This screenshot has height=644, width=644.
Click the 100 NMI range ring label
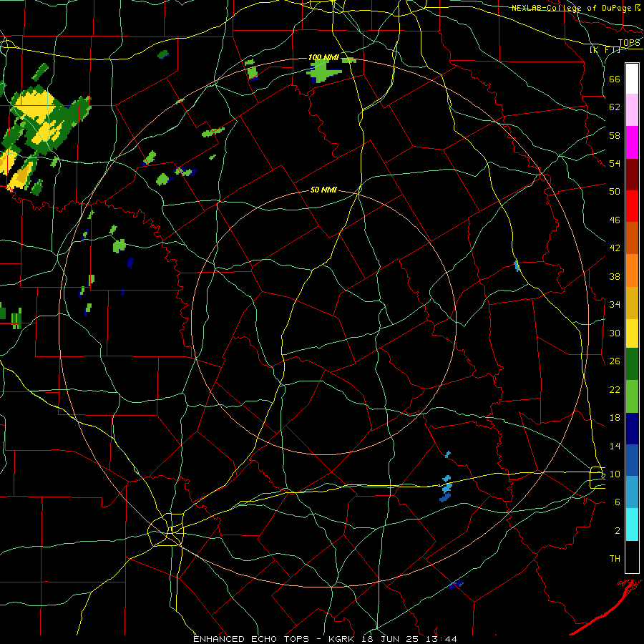click(x=323, y=57)
